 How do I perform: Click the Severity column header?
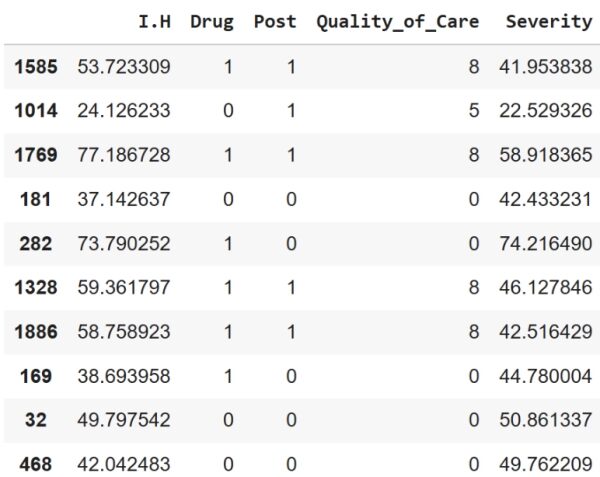[x=548, y=22]
